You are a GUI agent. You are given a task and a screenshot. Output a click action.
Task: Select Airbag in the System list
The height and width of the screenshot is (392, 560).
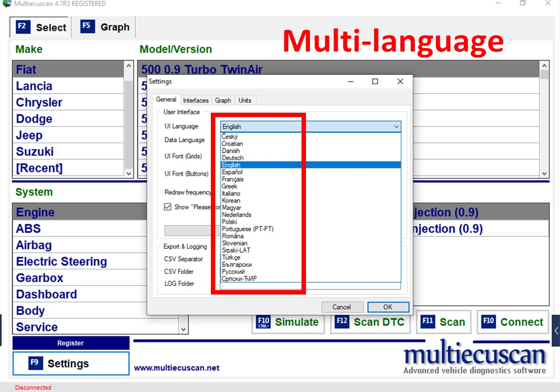point(80,245)
